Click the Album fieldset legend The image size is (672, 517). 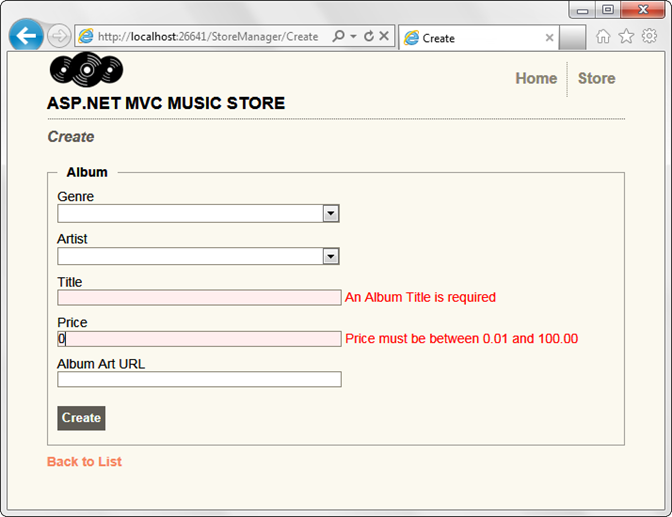point(87,172)
